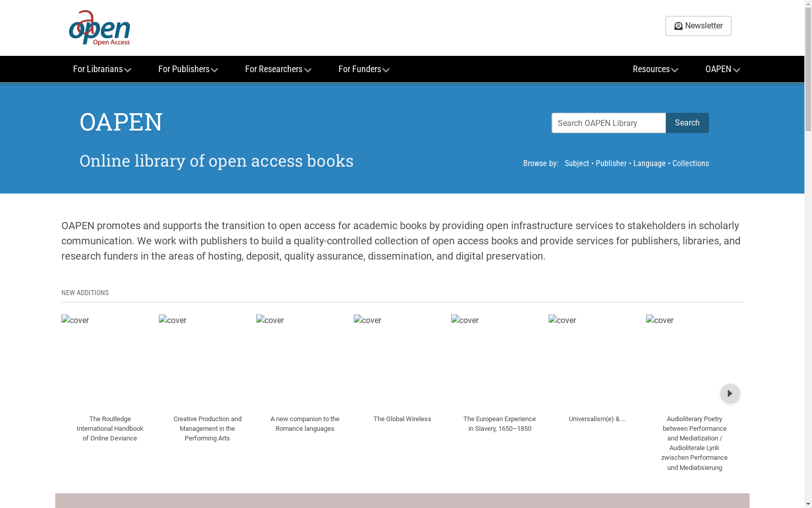The width and height of the screenshot is (812, 508).
Task: Click the NEW ADDITIONS section heading
Action: click(x=85, y=293)
